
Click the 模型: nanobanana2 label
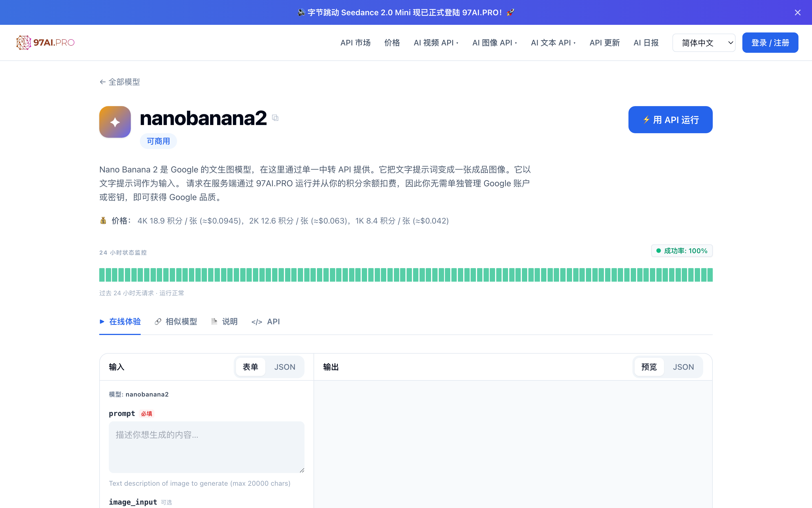(x=139, y=394)
